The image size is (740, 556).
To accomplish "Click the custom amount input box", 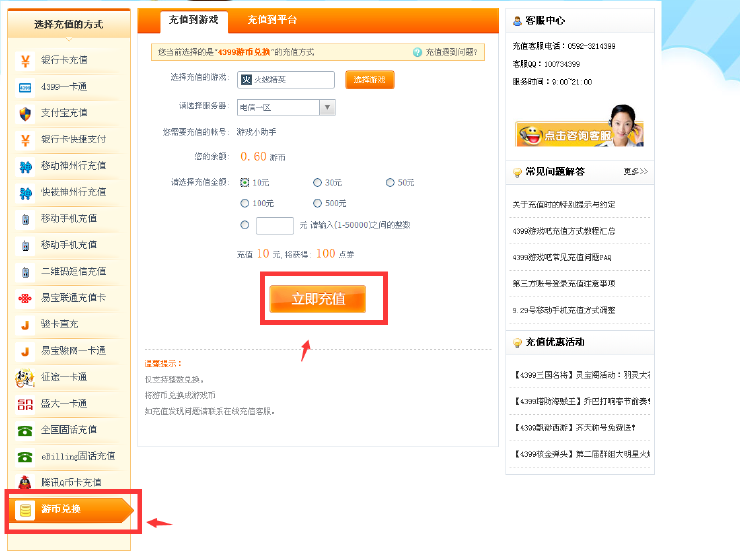I will tap(275, 226).
